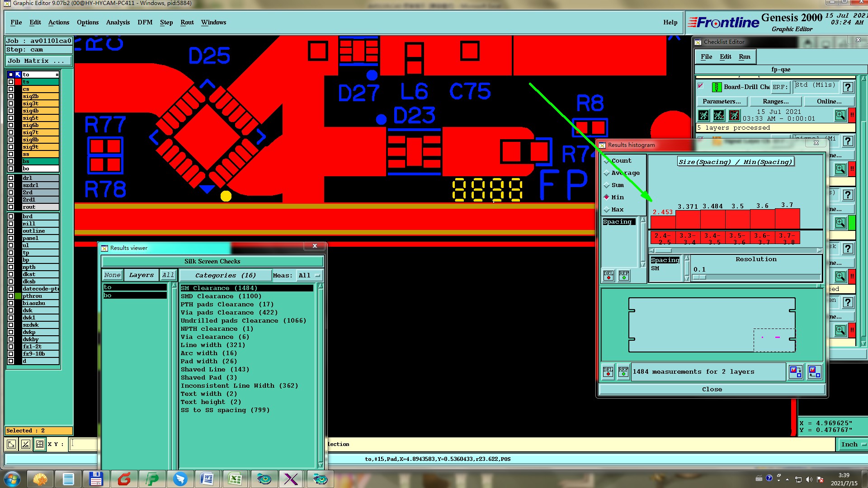Click the REF icon beside the measurements text
Image resolution: width=868 pixels, height=488 pixels.
(x=623, y=372)
